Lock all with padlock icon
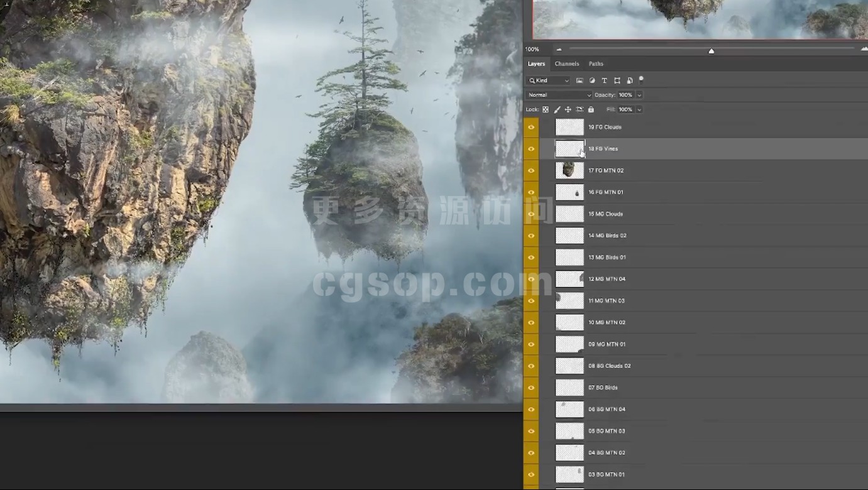The image size is (868, 490). (591, 109)
